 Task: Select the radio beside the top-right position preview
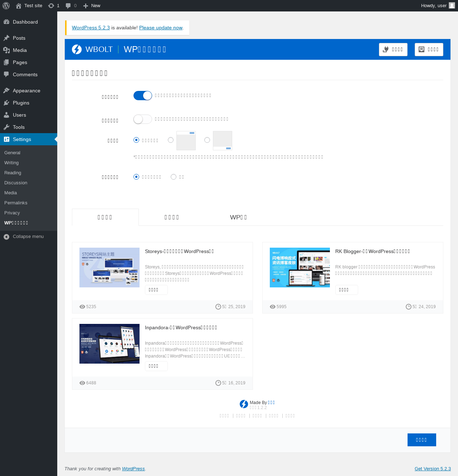click(x=171, y=140)
